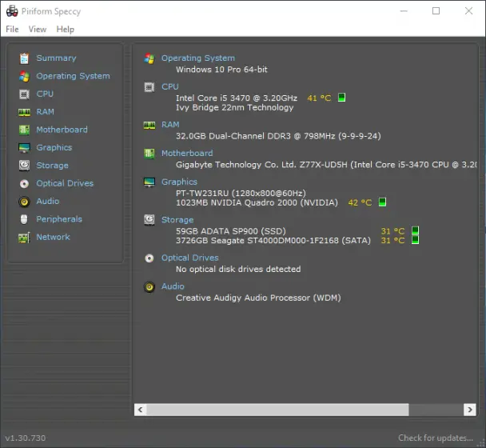Viewport: 486px width, 448px height.
Task: Click the text 1023MB NVIDIA Quadro 2000
Action: [237, 202]
